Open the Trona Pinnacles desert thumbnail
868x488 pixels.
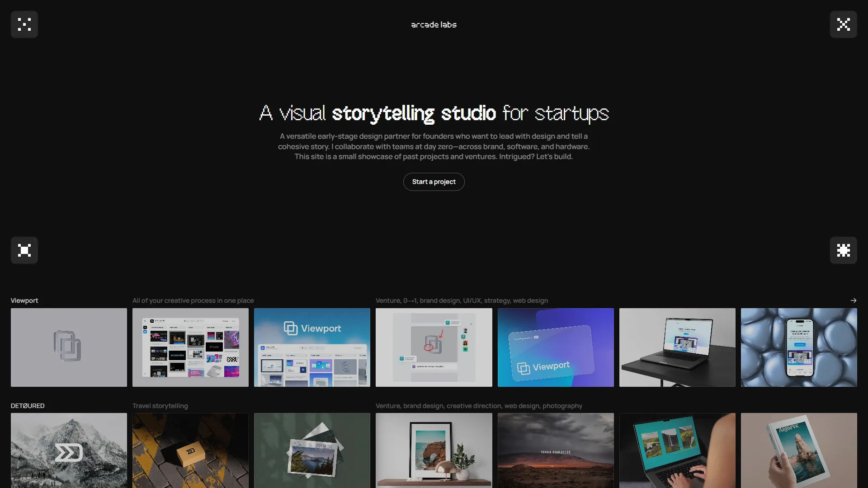tap(556, 450)
